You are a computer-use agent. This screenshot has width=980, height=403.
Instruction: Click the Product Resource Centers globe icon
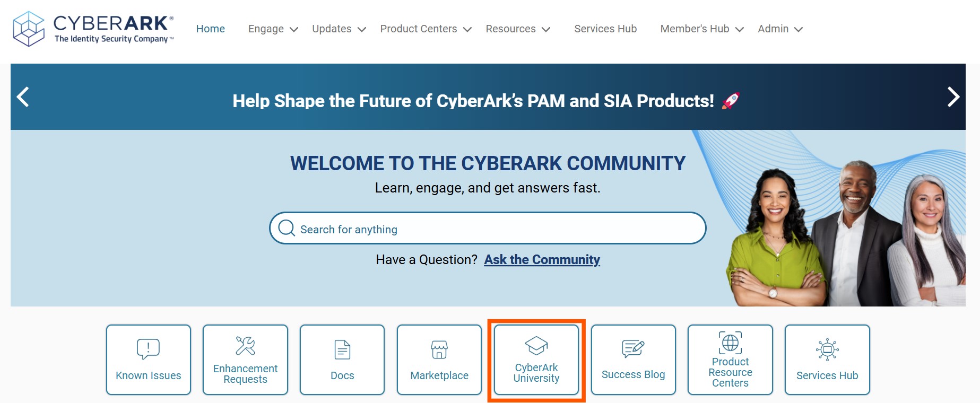point(730,343)
